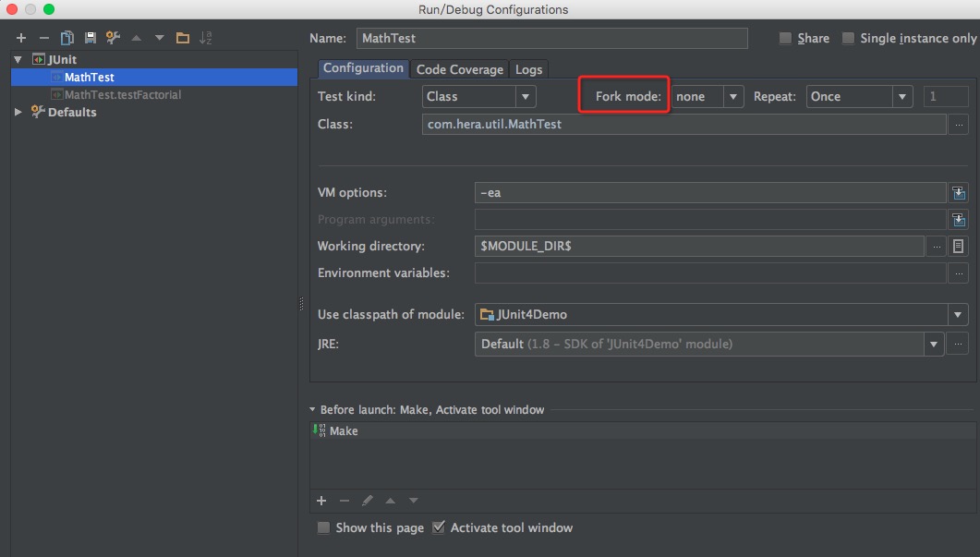Move configuration down in left toolbar
The height and width of the screenshot is (557, 980).
click(160, 38)
